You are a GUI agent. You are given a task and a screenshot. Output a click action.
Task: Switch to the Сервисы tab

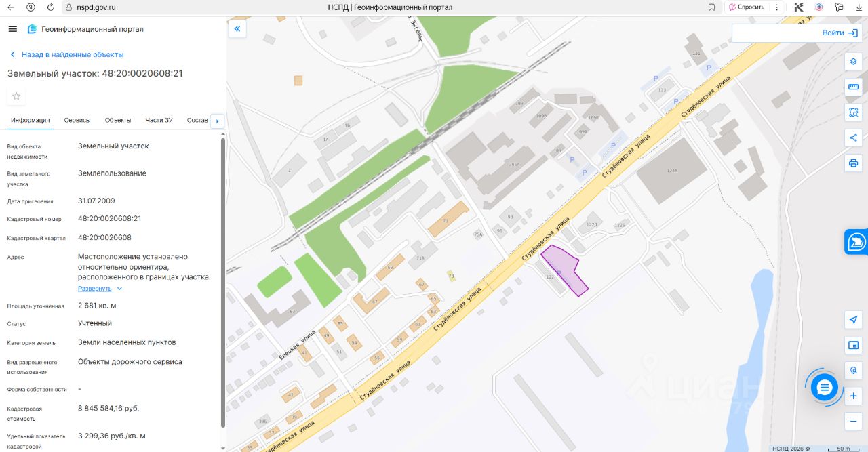click(77, 120)
